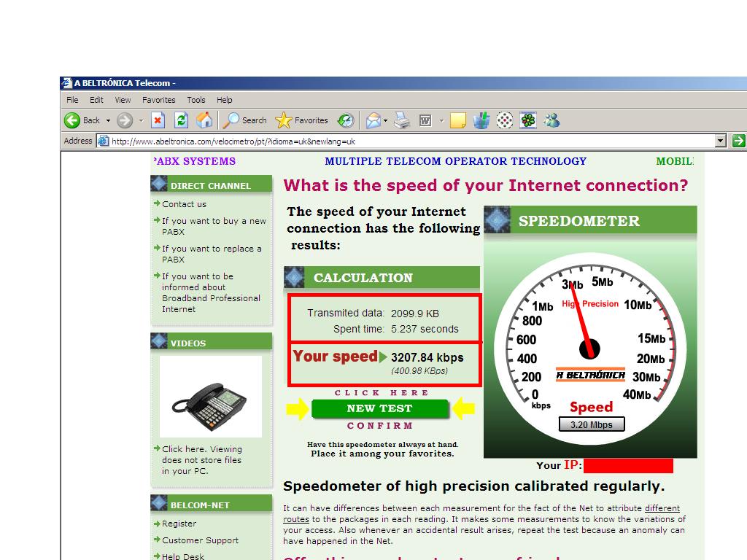747x560 pixels.
Task: Click the page icon in the address bar
Action: pyautogui.click(x=103, y=141)
